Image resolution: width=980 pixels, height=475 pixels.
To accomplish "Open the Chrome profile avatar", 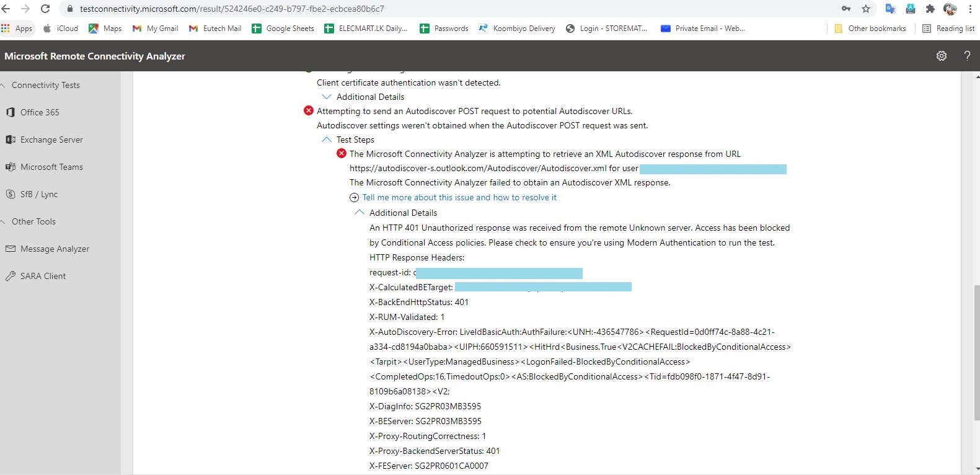I will [x=950, y=9].
